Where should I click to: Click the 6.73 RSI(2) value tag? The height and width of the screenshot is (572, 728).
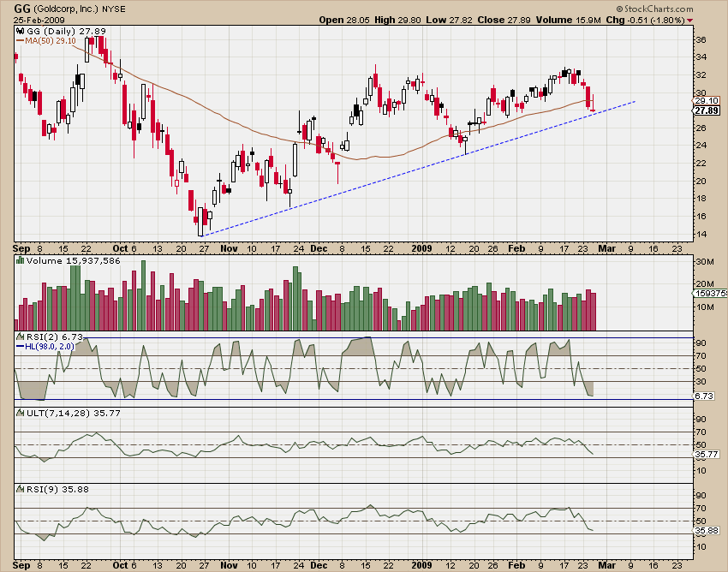pos(704,396)
